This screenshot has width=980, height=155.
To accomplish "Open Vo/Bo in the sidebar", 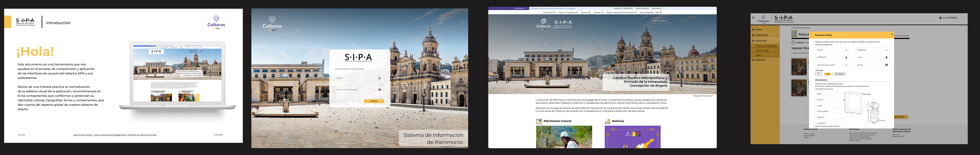I will [765, 55].
